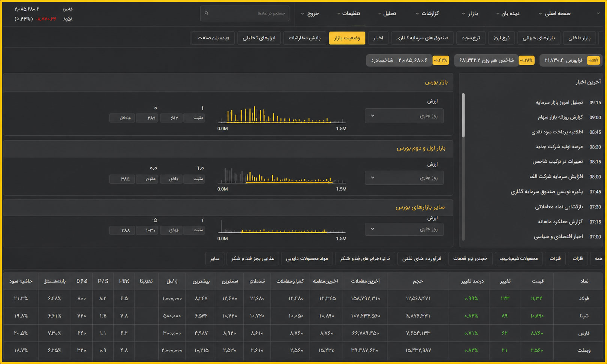
Task: Click the شاخص هم وزن index pill
Action: click(494, 60)
